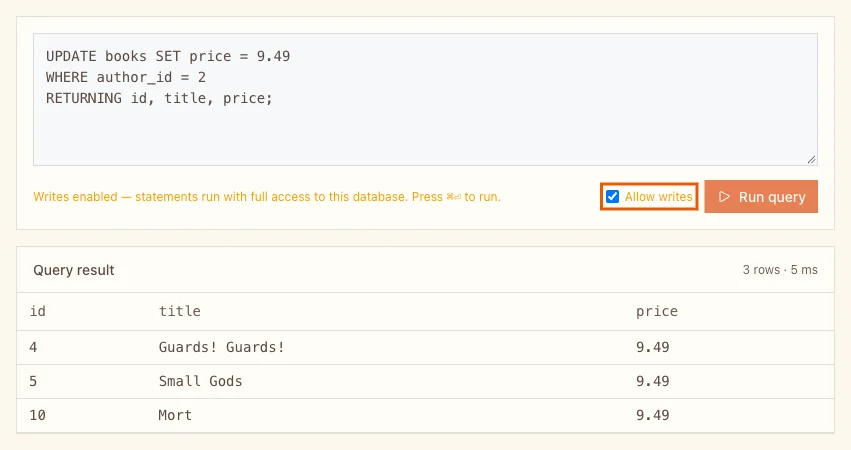Click the 'RETURNING id, title, price;' line
Viewport: 851px width, 450px height.
click(159, 98)
